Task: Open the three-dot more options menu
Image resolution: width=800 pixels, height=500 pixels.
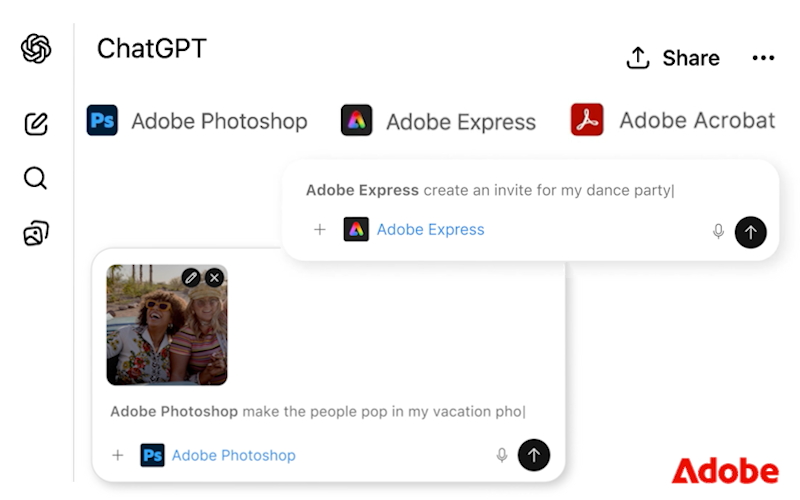Action: coord(763,58)
